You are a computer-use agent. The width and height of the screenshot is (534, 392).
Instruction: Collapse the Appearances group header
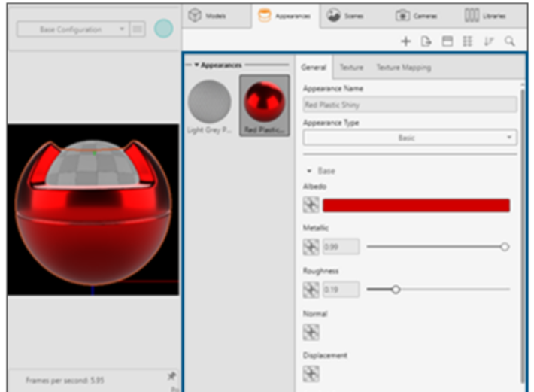point(196,65)
